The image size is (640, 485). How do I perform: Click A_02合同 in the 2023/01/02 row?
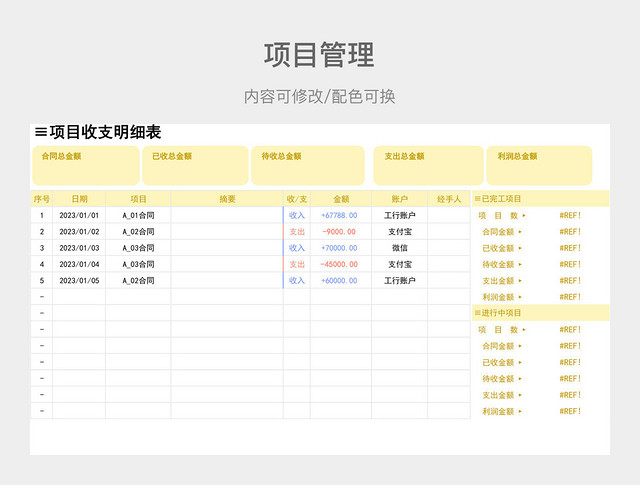coord(138,231)
